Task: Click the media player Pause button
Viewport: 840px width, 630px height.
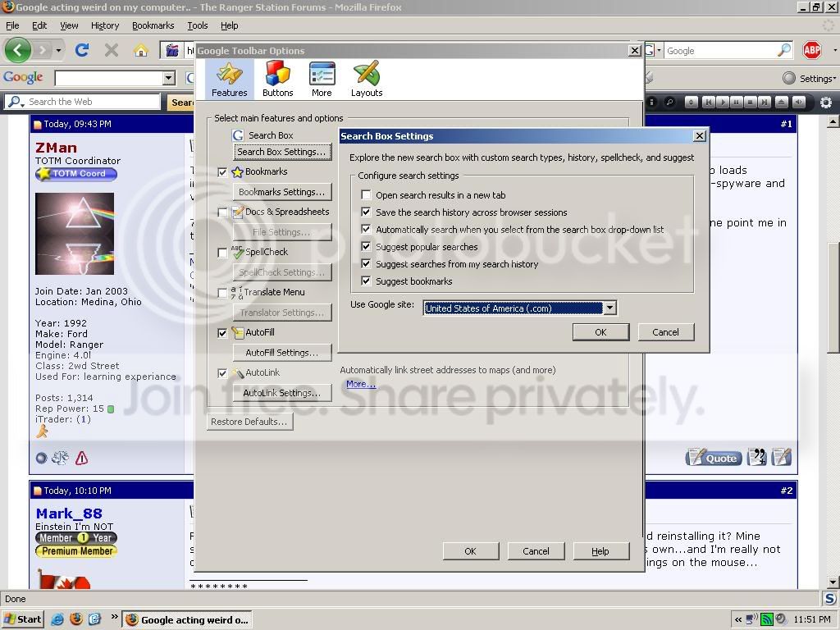Action: pos(737,102)
